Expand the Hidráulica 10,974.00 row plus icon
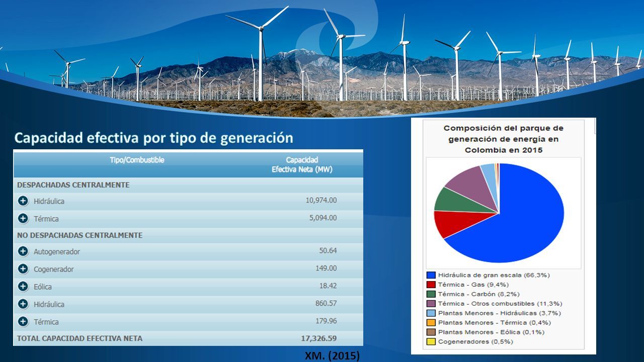This screenshot has width=644, height=362. pyautogui.click(x=23, y=201)
